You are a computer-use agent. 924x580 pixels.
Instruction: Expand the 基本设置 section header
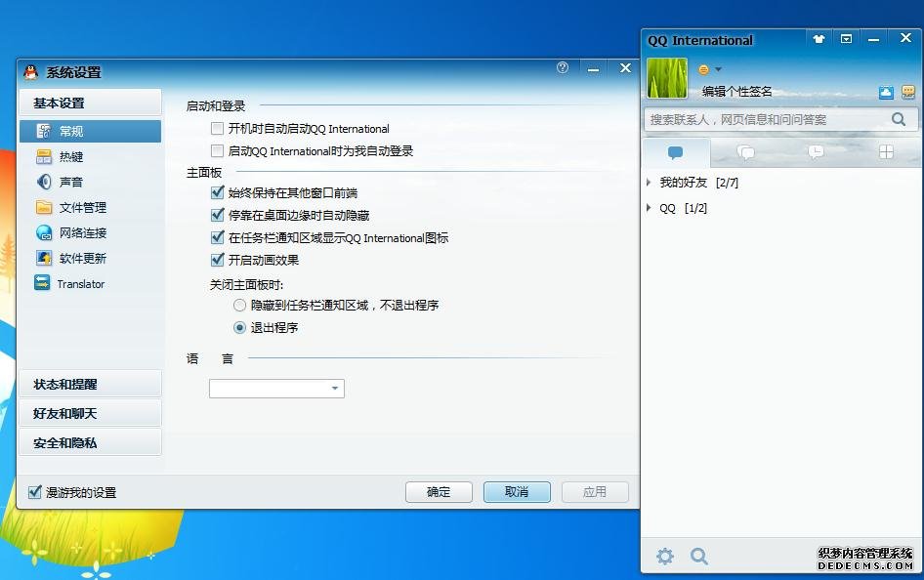(90, 103)
